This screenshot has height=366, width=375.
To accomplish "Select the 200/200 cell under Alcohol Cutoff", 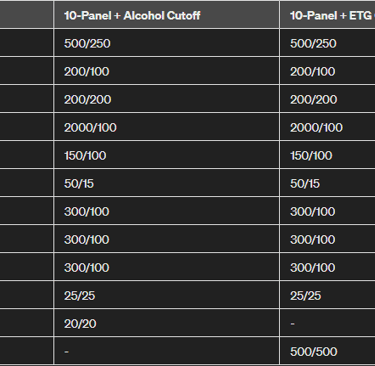I will click(x=166, y=99).
